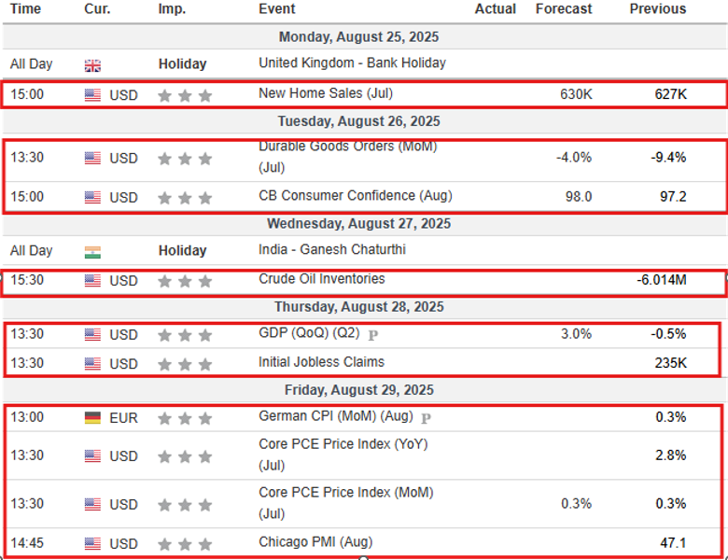Viewport: 728px width, 560px height.
Task: Click the 3.0% GDP forecast value
Action: [576, 334]
